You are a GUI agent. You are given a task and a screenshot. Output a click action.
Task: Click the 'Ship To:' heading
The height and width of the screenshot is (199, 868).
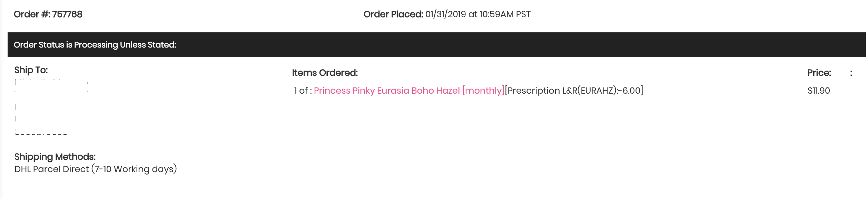click(31, 70)
